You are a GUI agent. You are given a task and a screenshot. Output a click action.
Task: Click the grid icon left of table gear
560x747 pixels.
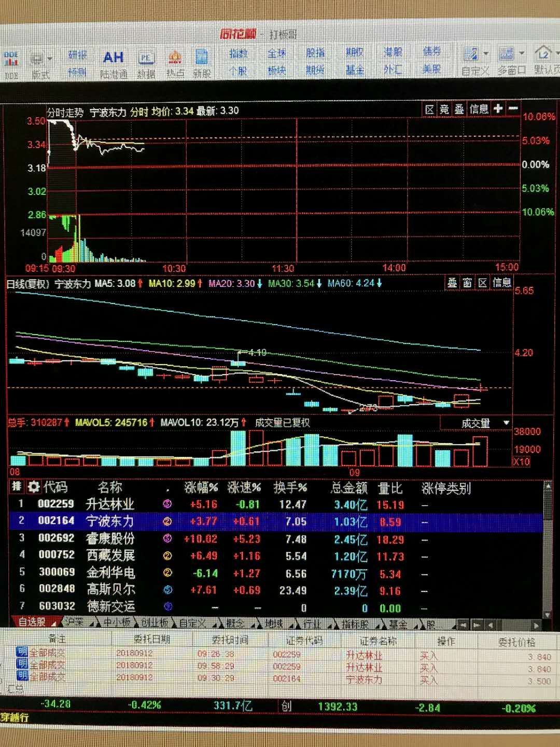tap(17, 486)
